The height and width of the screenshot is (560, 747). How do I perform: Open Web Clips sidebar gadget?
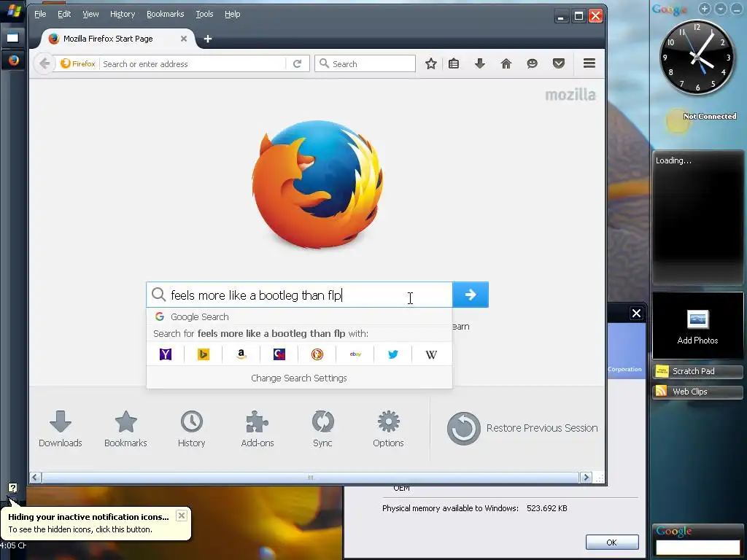(697, 392)
